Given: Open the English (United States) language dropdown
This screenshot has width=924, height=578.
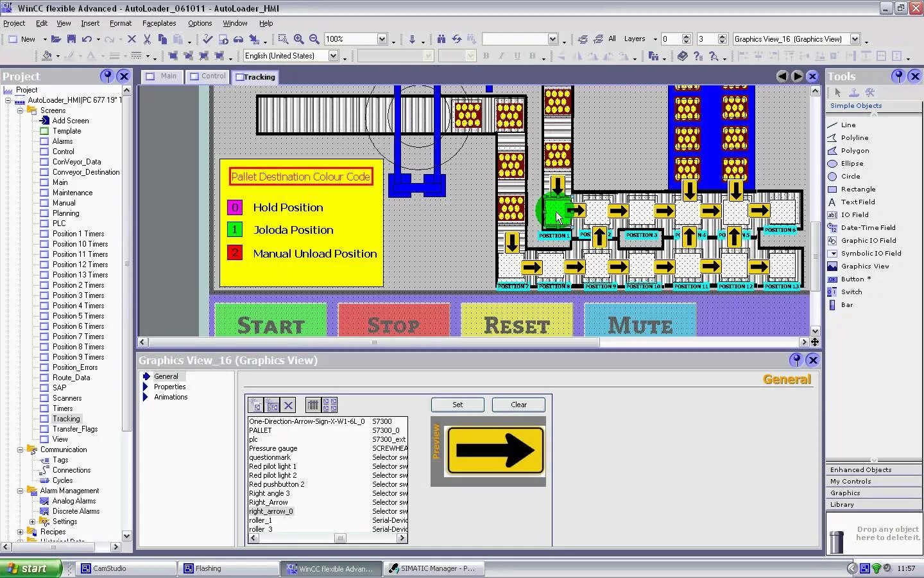Looking at the screenshot, I should 333,56.
